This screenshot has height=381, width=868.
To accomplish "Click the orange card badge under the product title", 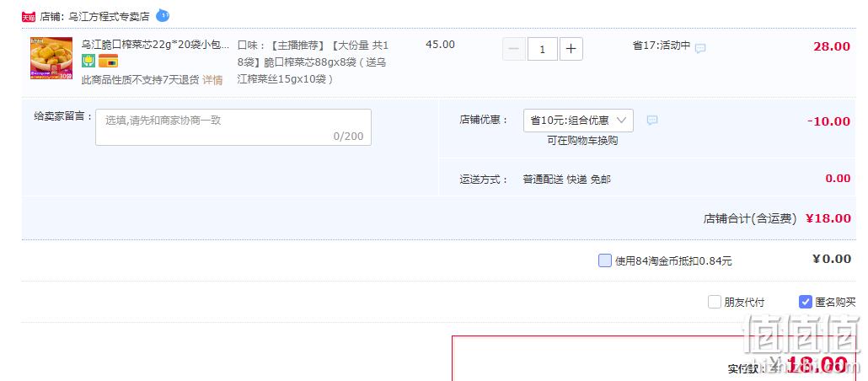I will tap(109, 61).
